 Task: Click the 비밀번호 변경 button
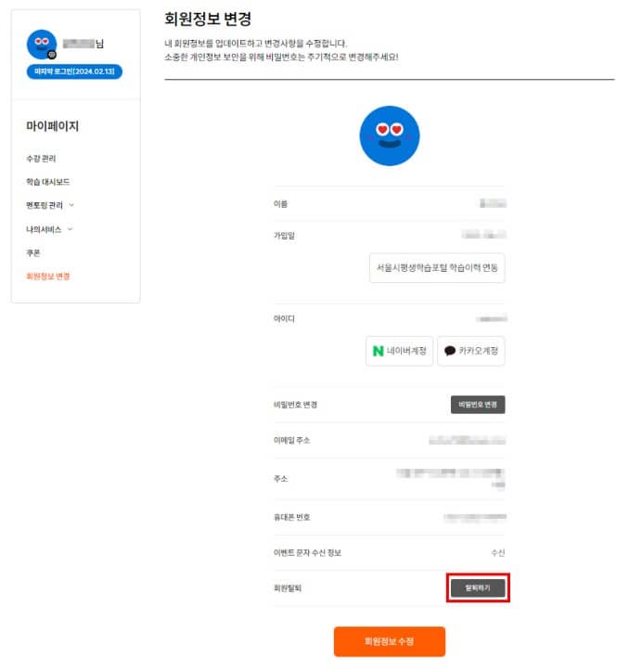point(478,405)
